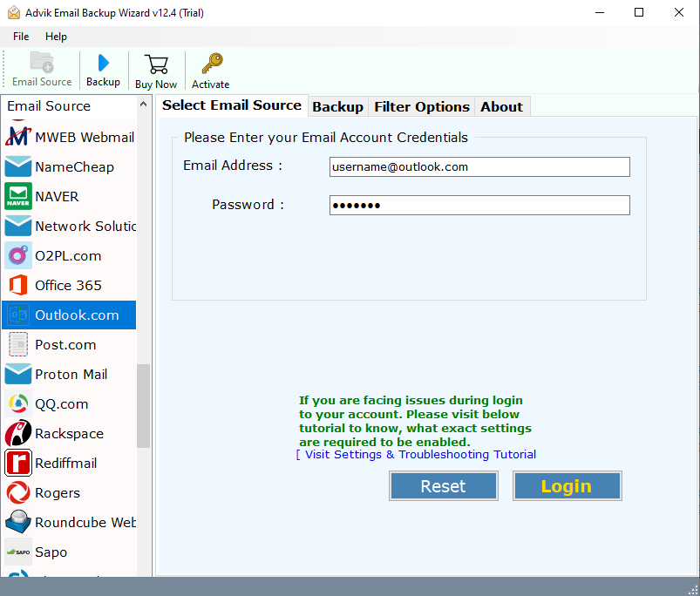The height and width of the screenshot is (596, 700).
Task: Click the Login button
Action: click(x=567, y=486)
